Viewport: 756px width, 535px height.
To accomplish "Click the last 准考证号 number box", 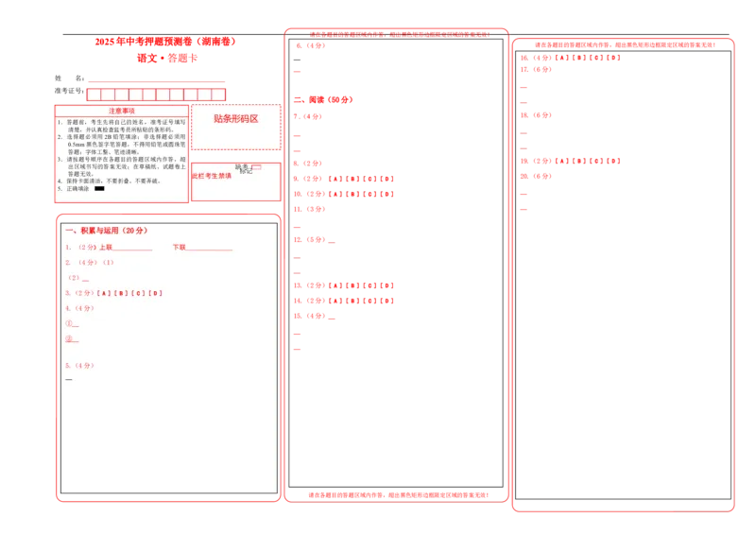I will point(218,95).
